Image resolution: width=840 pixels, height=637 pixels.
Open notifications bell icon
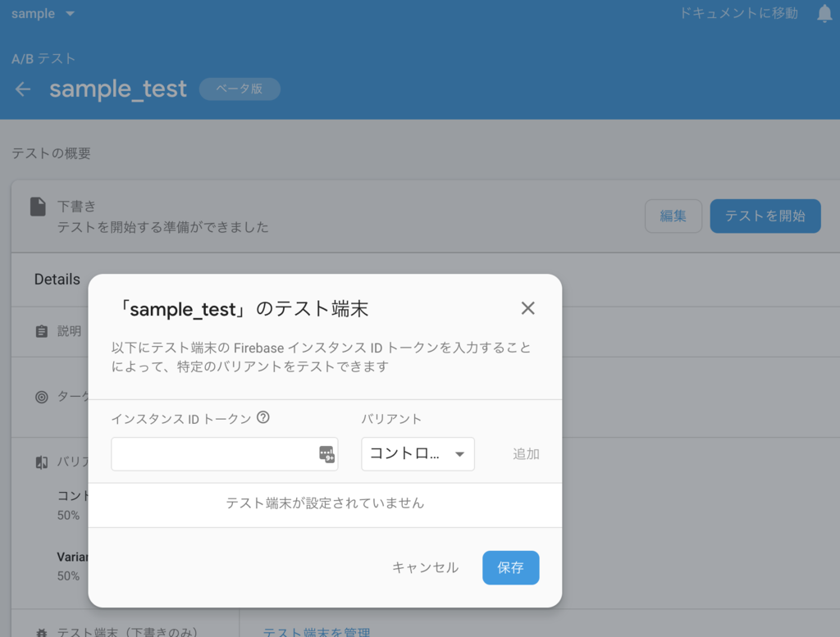(x=824, y=13)
